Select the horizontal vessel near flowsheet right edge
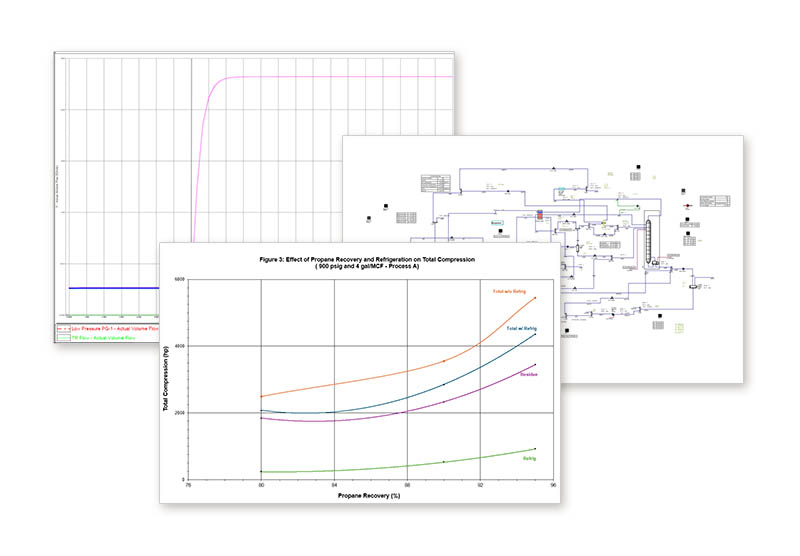Screen dimensions: 800x556 click(x=690, y=285)
